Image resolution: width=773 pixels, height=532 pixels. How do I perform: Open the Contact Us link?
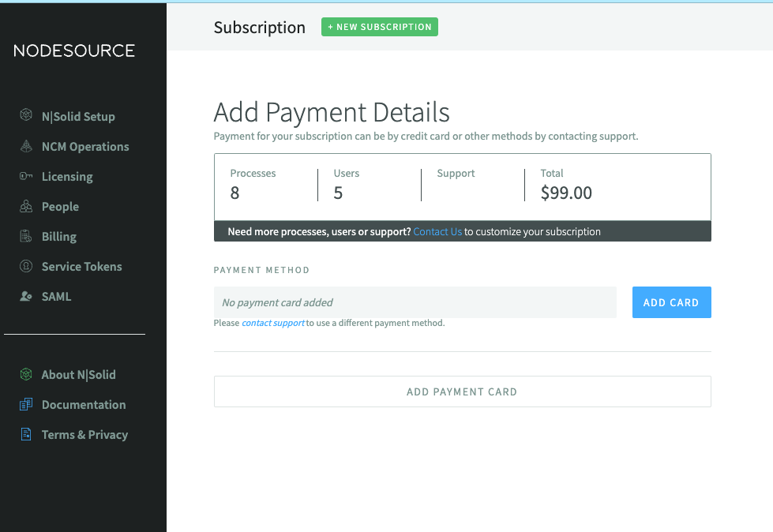(x=437, y=231)
